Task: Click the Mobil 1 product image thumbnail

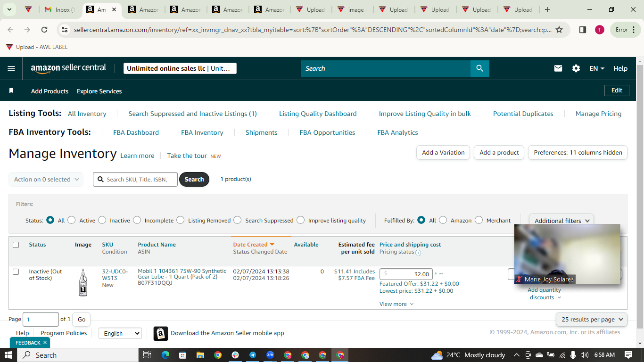Action: [83, 282]
